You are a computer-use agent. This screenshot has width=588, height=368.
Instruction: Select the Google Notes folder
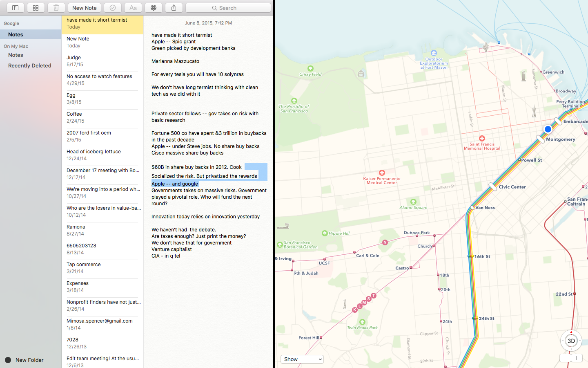pos(31,34)
